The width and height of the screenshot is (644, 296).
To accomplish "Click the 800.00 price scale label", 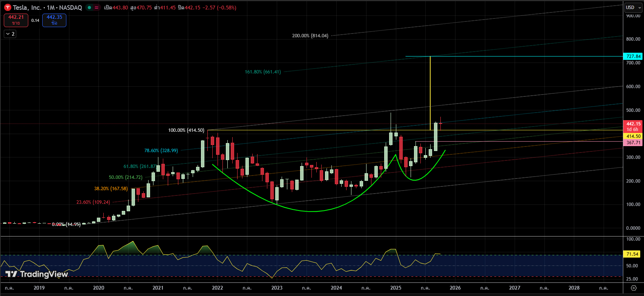I will [633, 39].
